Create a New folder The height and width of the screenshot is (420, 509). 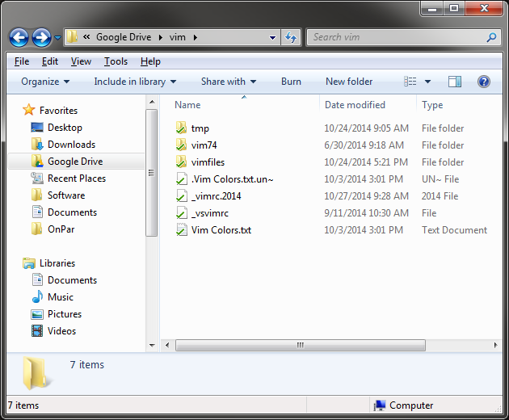[x=349, y=82]
